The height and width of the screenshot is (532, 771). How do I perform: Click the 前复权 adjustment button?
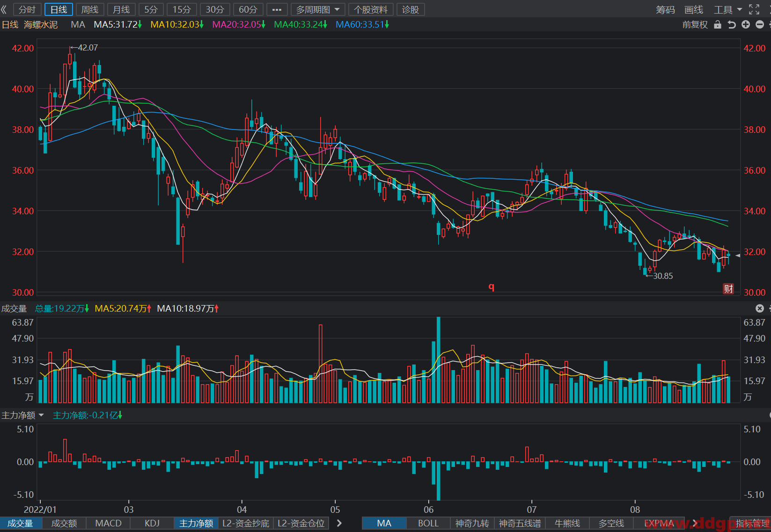point(695,25)
